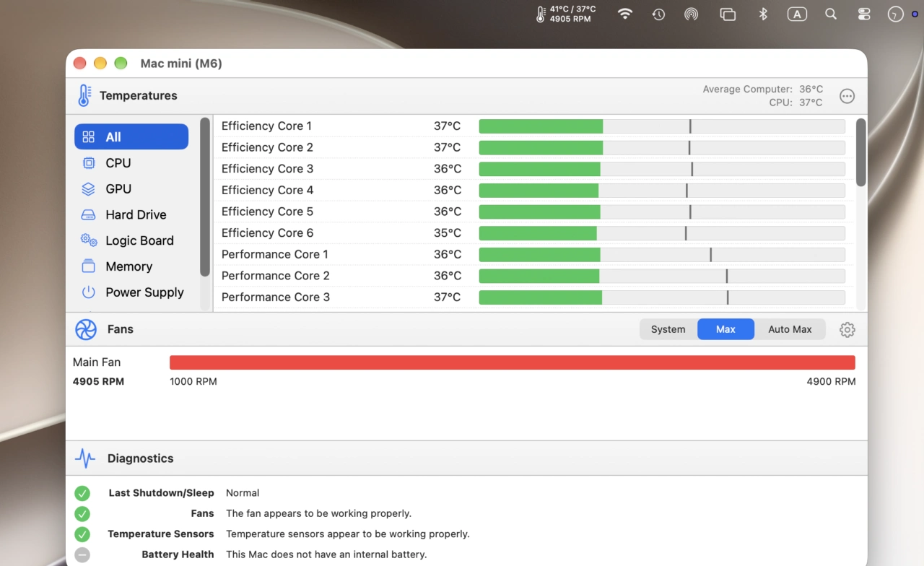This screenshot has width=924, height=566.
Task: Click the sidebar category scrollbar
Action: 205,196
